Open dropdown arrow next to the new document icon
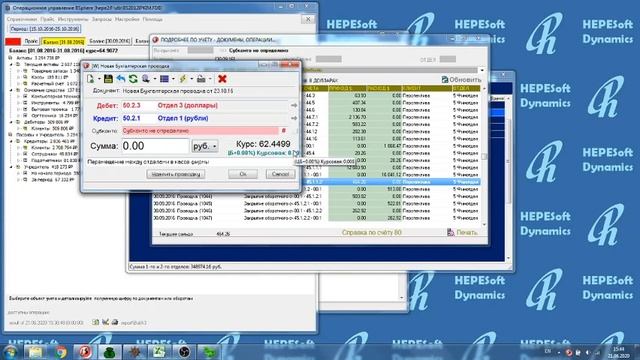 [x=99, y=79]
